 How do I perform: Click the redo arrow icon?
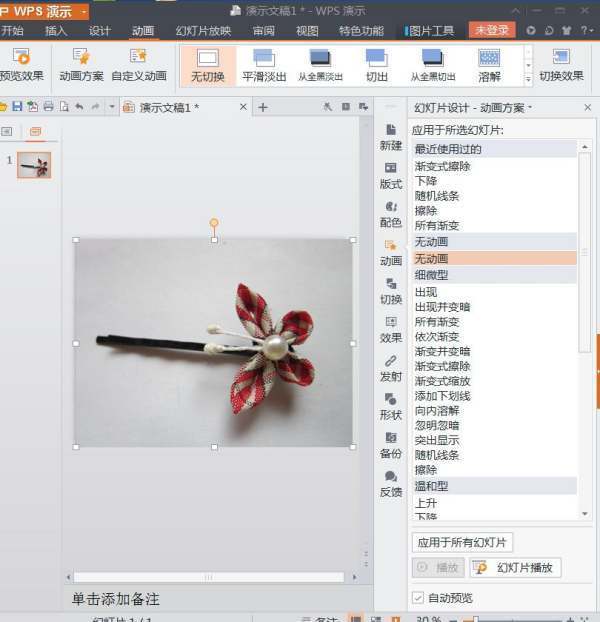click(x=95, y=106)
